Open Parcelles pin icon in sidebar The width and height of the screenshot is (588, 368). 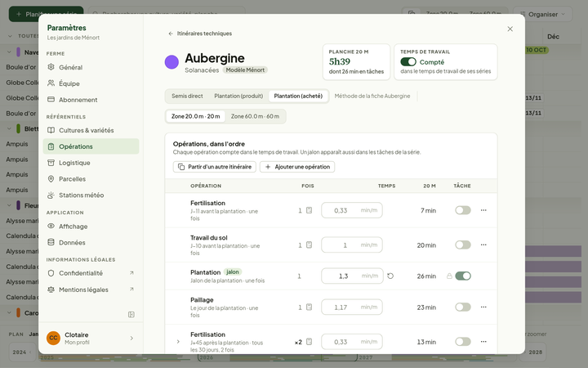51,179
